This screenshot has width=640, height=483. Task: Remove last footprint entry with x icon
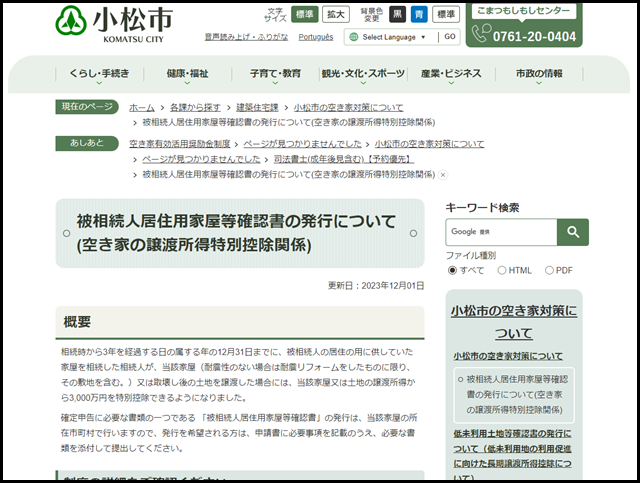443,175
